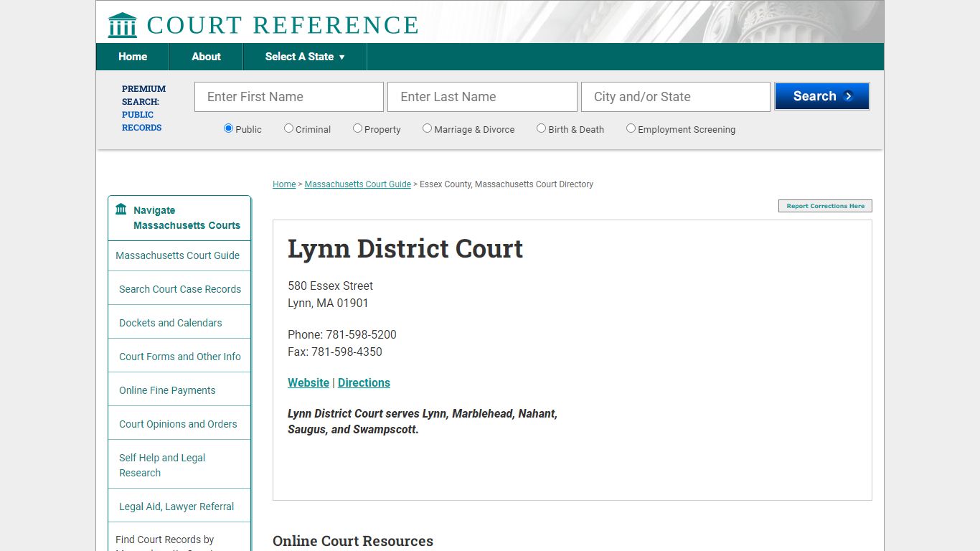Click the Report Corrections Here button

tap(825, 206)
